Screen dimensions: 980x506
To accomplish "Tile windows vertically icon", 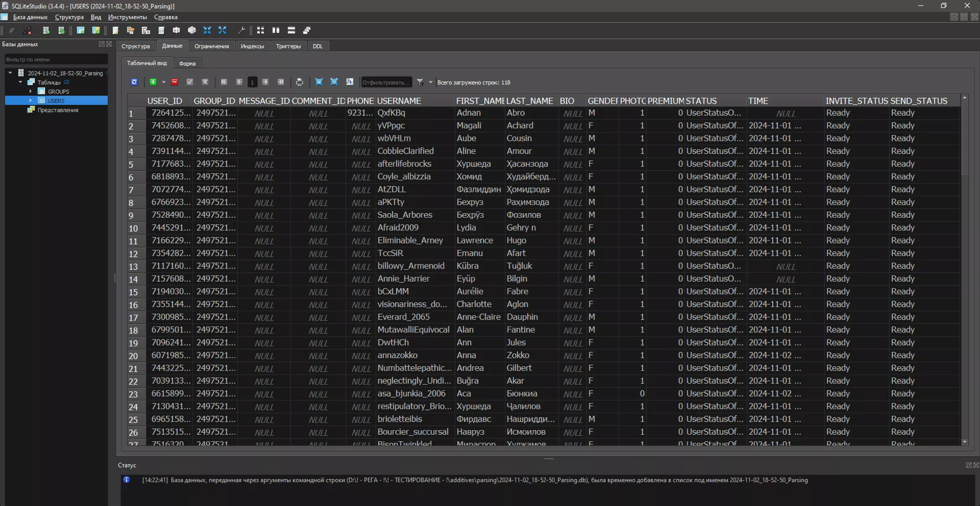I will pyautogui.click(x=276, y=30).
